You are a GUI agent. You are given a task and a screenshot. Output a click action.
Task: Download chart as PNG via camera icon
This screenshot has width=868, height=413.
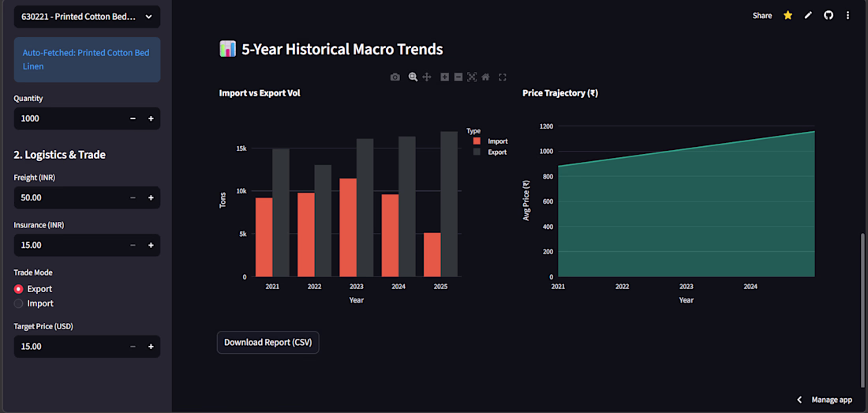395,77
